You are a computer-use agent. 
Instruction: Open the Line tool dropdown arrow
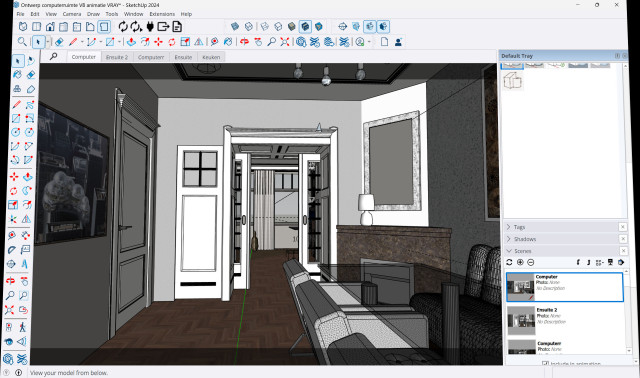82,42
